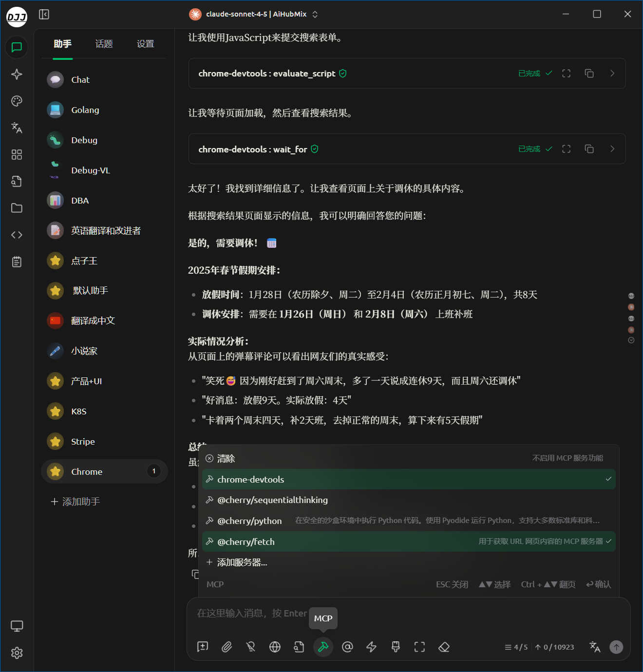Expand the wait_for tool call chevron
This screenshot has width=643, height=672.
pos(612,149)
